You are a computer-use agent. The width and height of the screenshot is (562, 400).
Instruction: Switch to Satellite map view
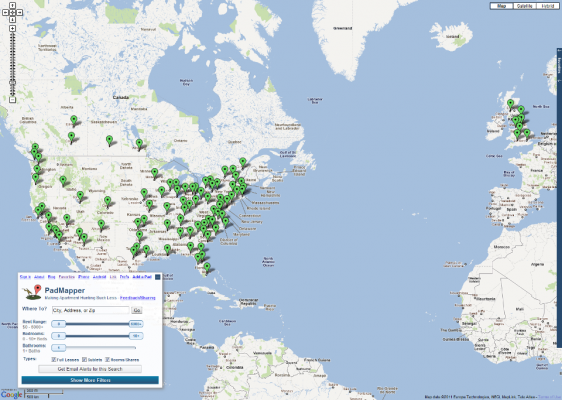524,6
